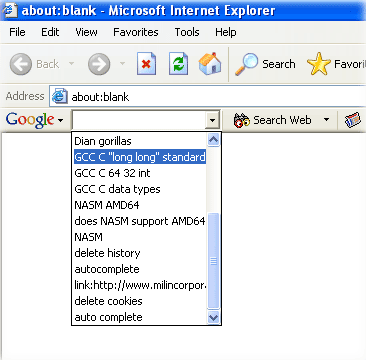This screenshot has height=360, width=366.
Task: Go to the Home page icon
Action: tap(210, 63)
